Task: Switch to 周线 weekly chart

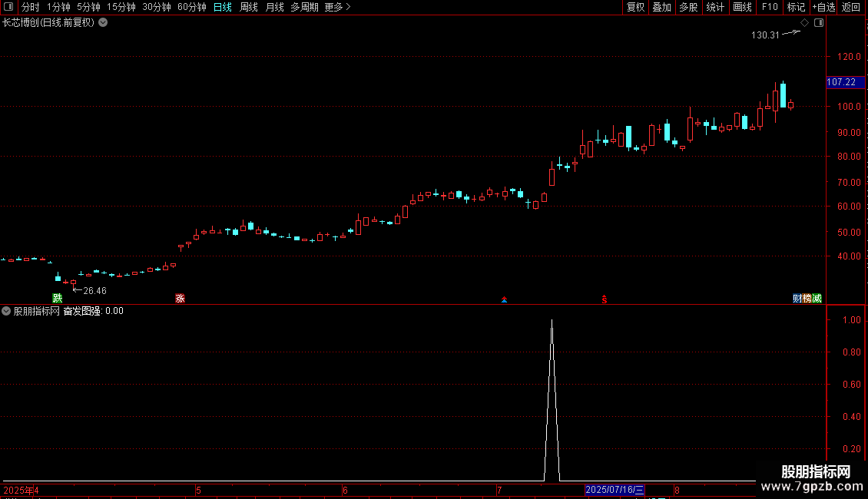Action: 249,7
